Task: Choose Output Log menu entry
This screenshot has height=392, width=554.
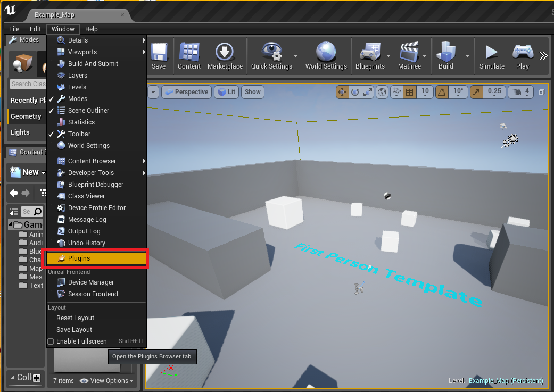Action: pos(96,231)
